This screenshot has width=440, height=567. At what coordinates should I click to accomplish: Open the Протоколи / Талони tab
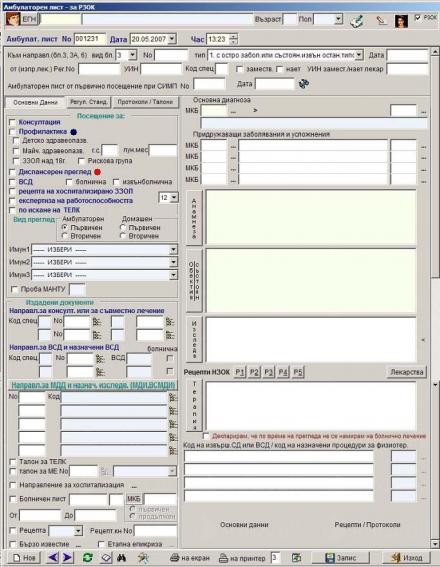145,102
